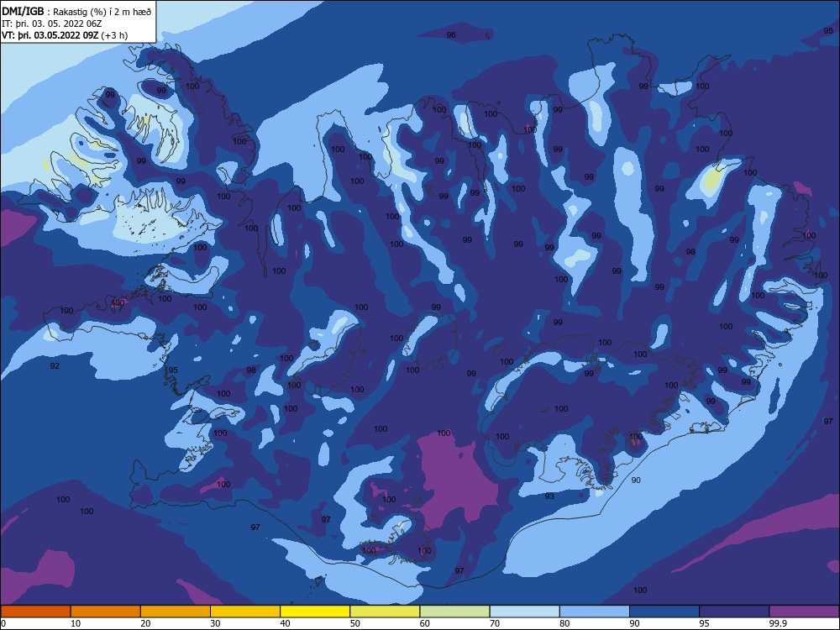
Task: Click the dark orange 0–10 legend swatch
Action: pyautogui.click(x=35, y=612)
